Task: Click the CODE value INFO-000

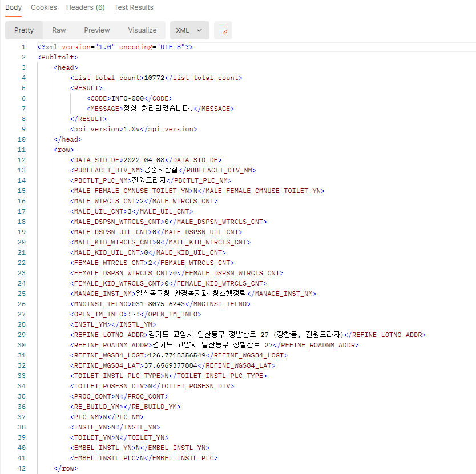Action: pyautogui.click(x=127, y=98)
